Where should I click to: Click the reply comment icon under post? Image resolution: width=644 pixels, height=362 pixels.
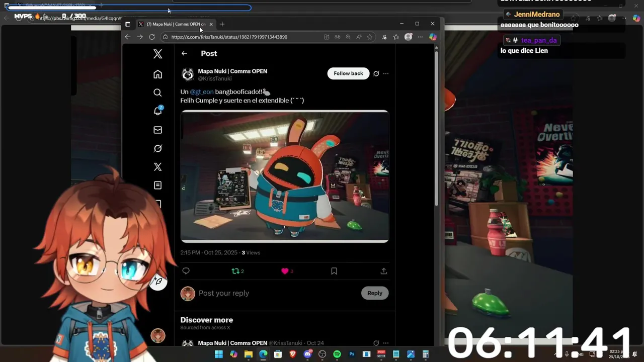186,271
